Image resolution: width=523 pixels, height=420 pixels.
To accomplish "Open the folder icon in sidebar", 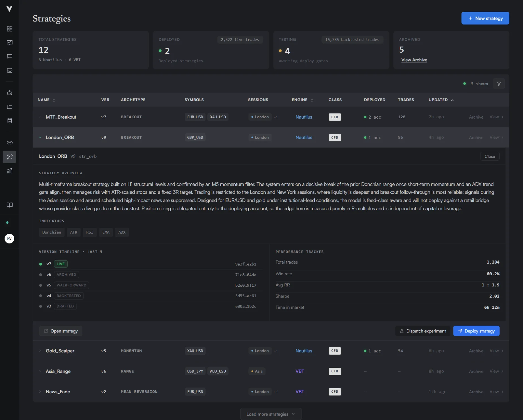I will [x=9, y=107].
